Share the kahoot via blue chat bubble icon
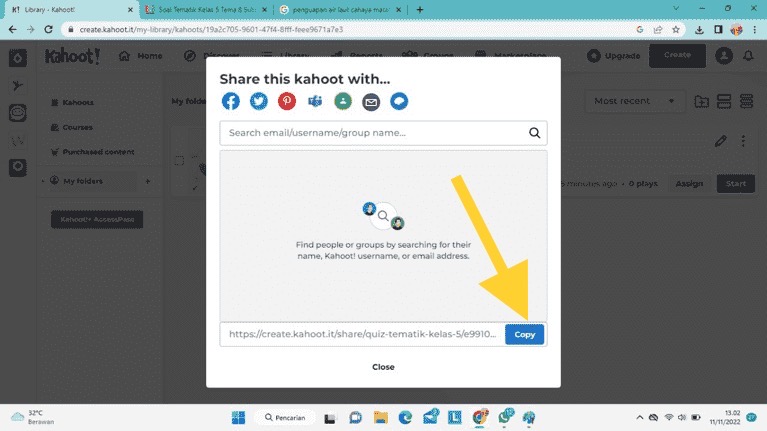This screenshot has height=431, width=767. (x=399, y=101)
